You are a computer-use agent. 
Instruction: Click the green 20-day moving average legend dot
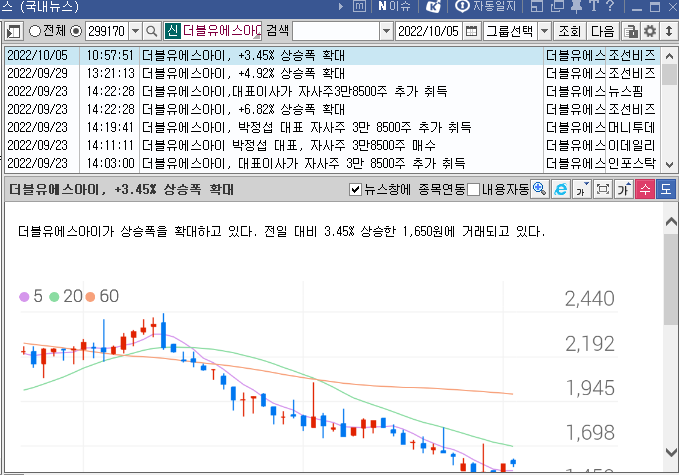coord(54,297)
